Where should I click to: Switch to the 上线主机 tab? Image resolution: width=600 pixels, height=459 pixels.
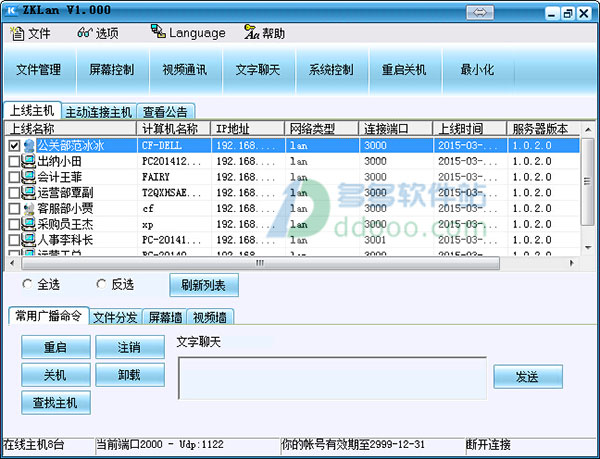tap(32, 111)
